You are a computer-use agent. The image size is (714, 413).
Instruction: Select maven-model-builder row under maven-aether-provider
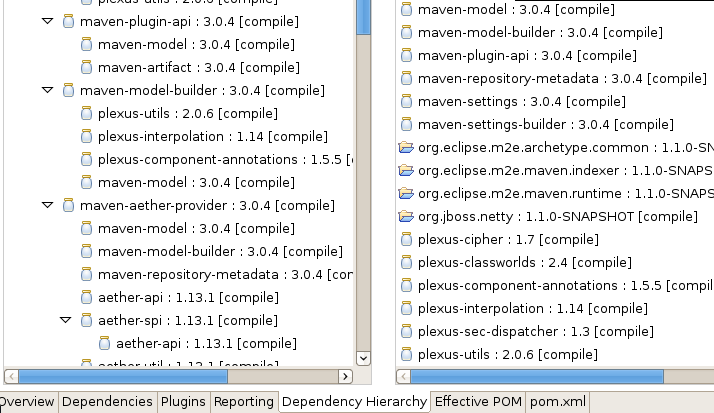click(x=220, y=251)
